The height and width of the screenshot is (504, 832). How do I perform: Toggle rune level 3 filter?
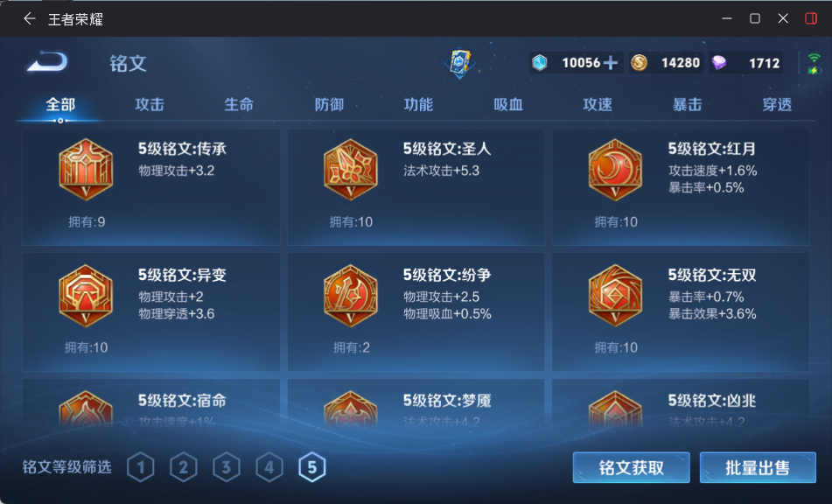(x=226, y=467)
